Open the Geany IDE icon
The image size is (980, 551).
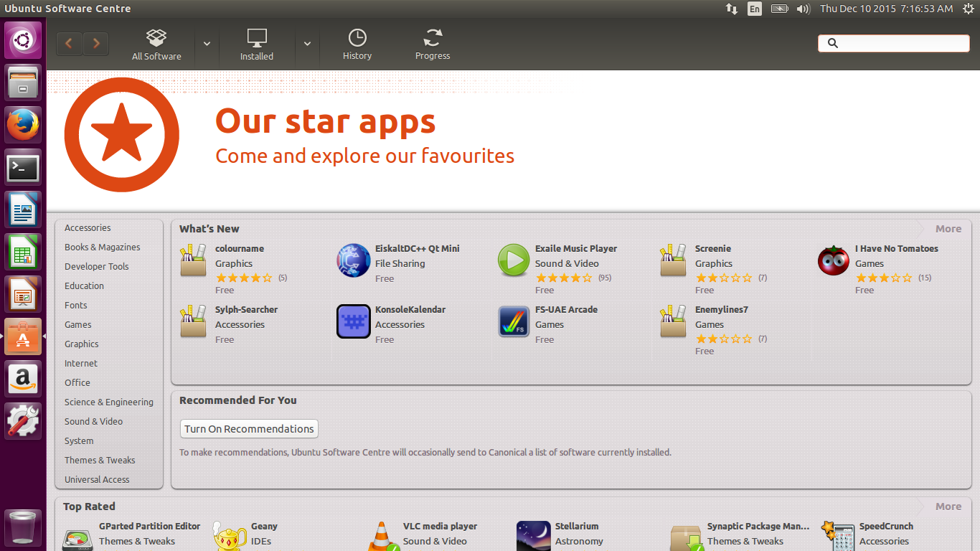[230, 537]
